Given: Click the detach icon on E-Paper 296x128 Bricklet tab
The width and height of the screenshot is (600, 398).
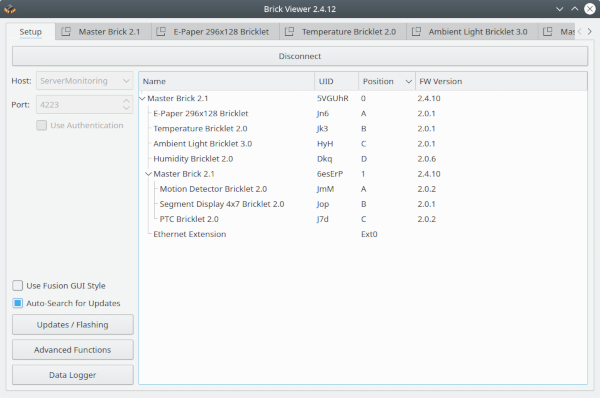Looking at the screenshot, I should tap(161, 31).
